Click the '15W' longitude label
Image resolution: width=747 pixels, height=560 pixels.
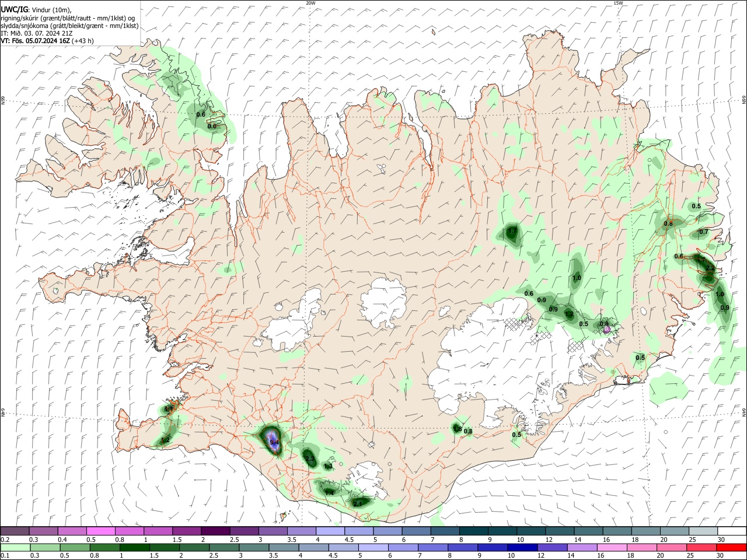pyautogui.click(x=619, y=3)
